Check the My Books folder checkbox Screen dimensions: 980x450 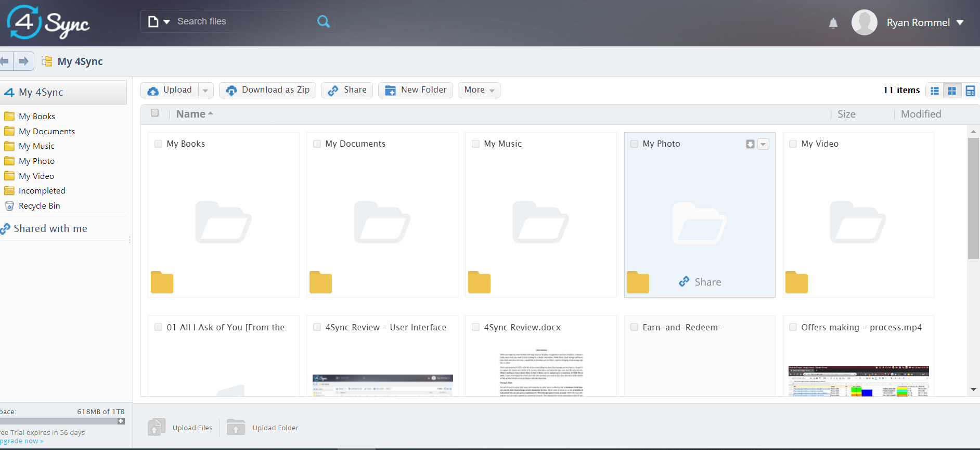pyautogui.click(x=159, y=144)
